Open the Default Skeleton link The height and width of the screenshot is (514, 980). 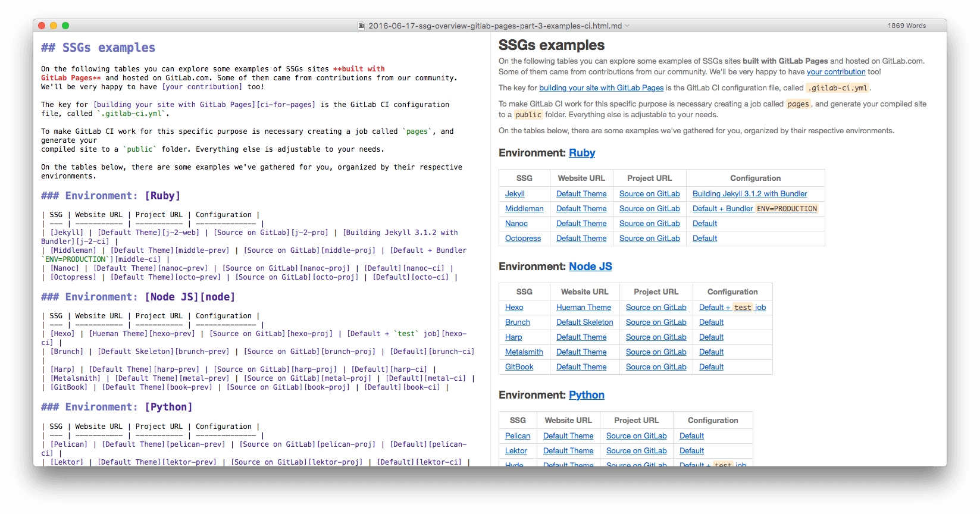click(x=584, y=322)
